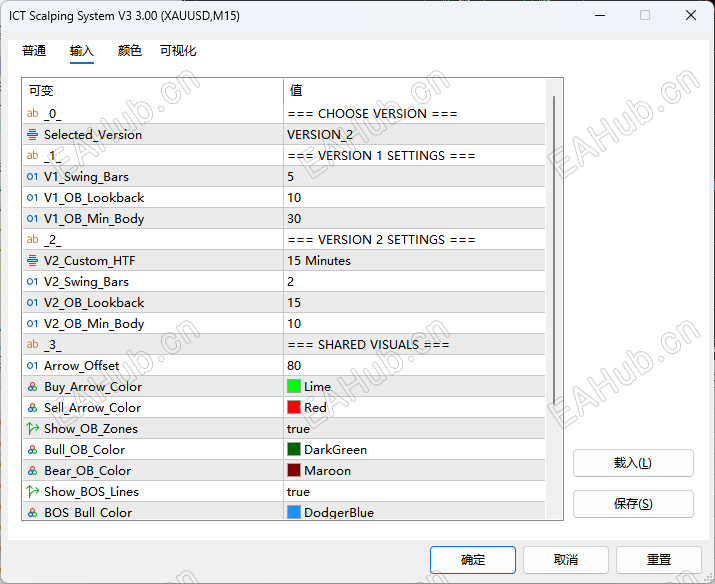This screenshot has width=715, height=584.
Task: Edit the V1_Swing_Bars value 5
Action: click(x=414, y=176)
